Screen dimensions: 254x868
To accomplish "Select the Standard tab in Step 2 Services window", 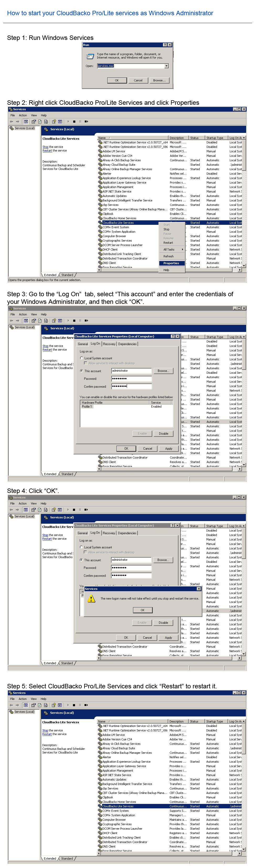I will (x=67, y=275).
